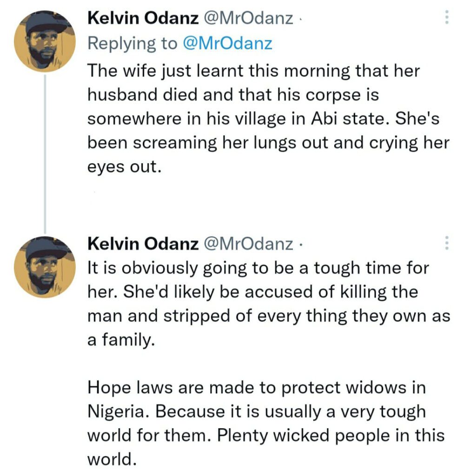Image resolution: width=470 pixels, height=476 pixels.
Task: Follow the blue @MrOdanz link after Replying to
Action: pos(227,43)
